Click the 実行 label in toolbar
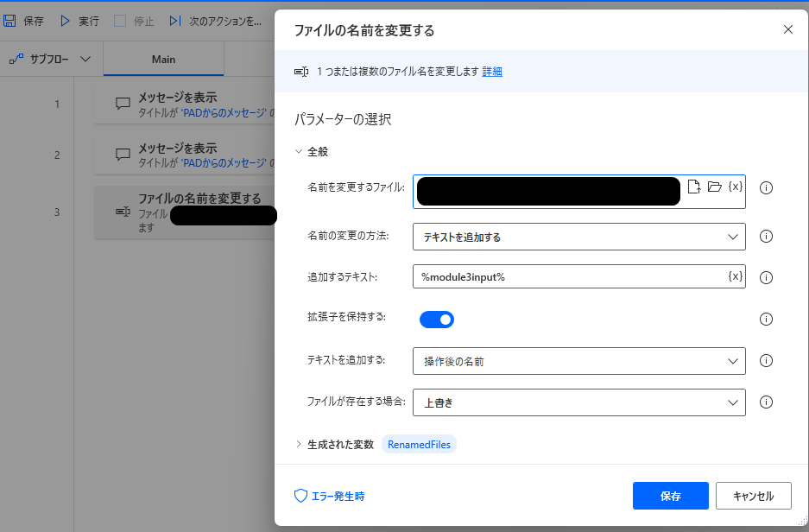Screen dimensions: 809x532 pyautogui.click(x=89, y=21)
